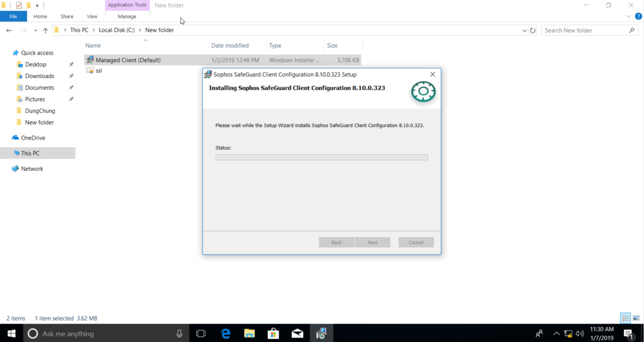Screen dimensions: 644x342
Task: Go up one folder level arrow
Action: [x=45, y=30]
